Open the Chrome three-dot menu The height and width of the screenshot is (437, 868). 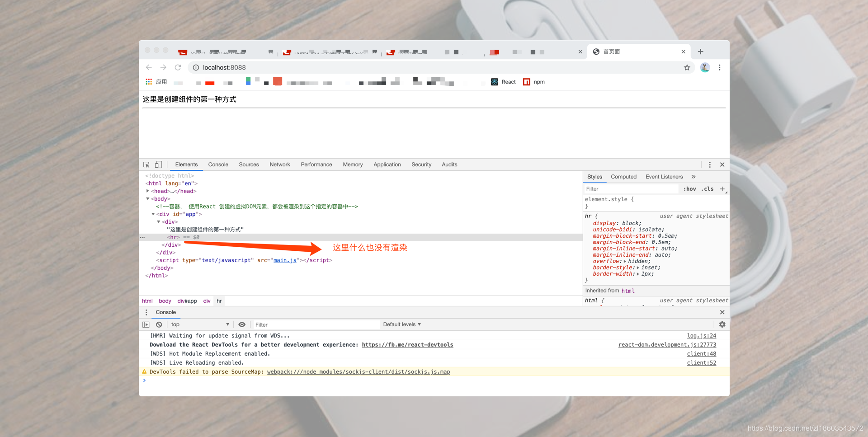tap(720, 67)
